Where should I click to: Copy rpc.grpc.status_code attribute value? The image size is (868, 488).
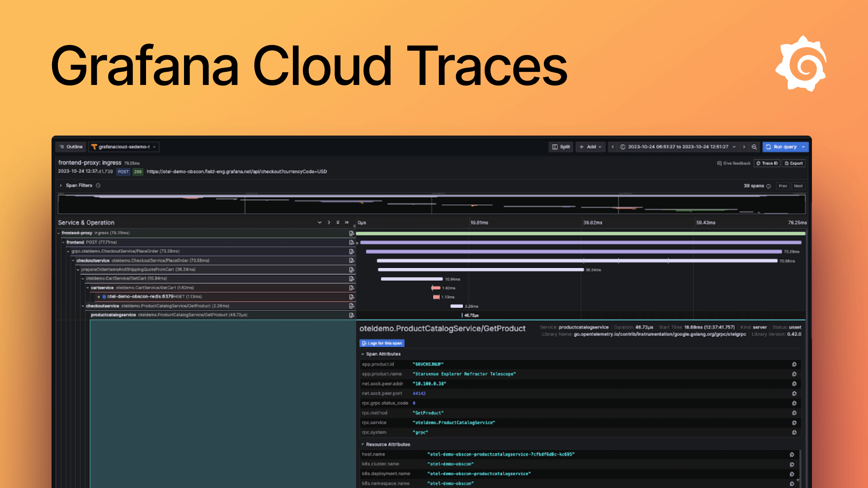pos(794,403)
